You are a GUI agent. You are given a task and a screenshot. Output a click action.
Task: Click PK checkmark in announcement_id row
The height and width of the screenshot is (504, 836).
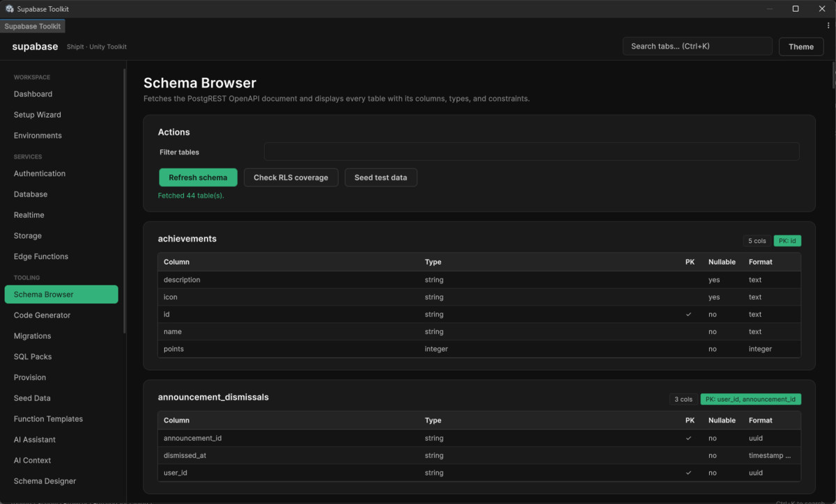coord(689,439)
